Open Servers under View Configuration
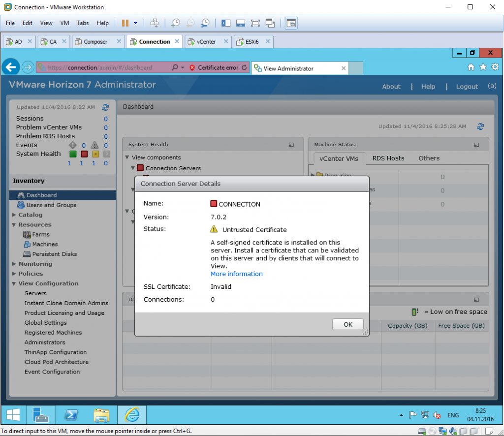 tap(35, 293)
